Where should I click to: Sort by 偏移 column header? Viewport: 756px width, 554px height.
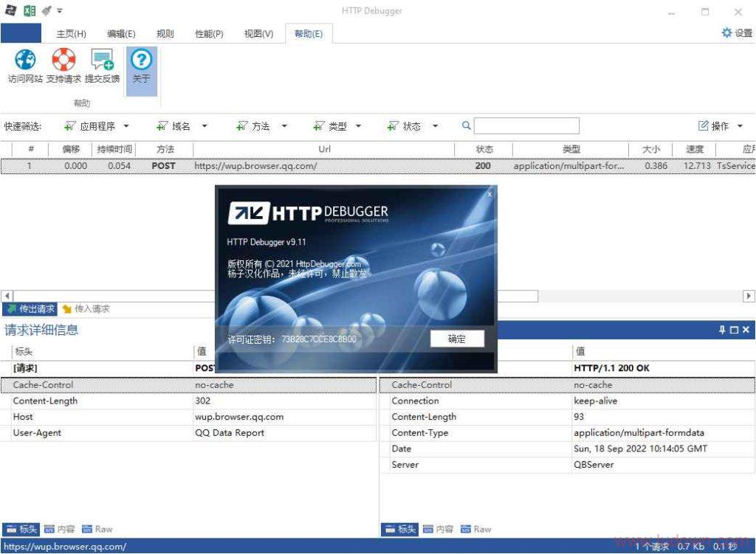coord(70,149)
